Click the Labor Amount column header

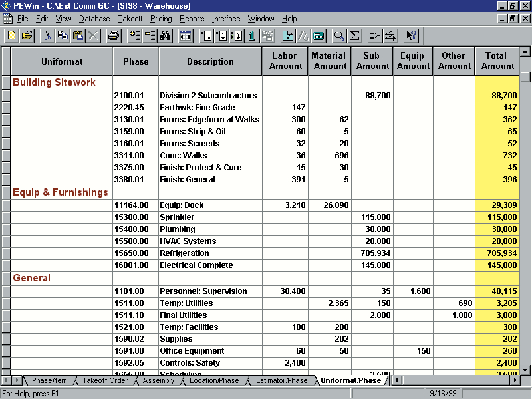(x=285, y=61)
